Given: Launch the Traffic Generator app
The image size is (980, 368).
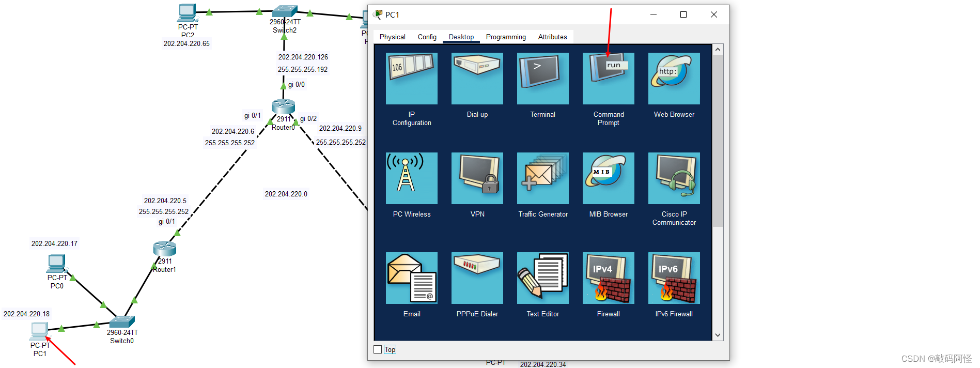Looking at the screenshot, I should [542, 178].
